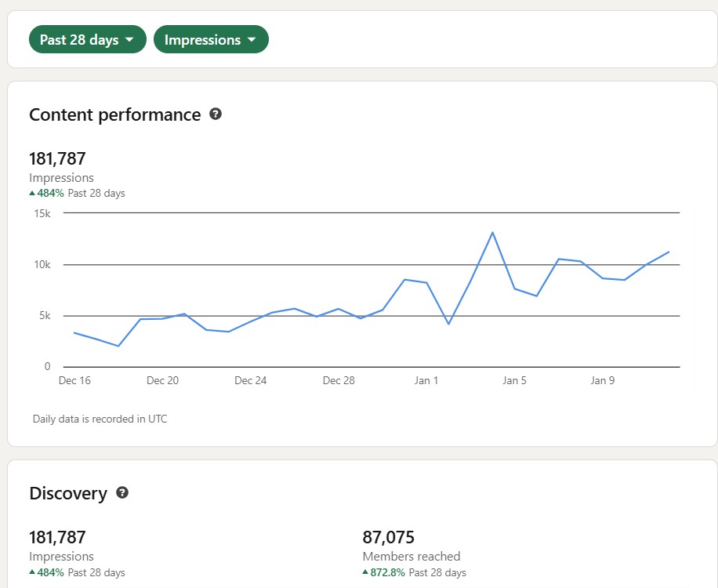The width and height of the screenshot is (718, 588).
Task: Click up arrow beside 484% under the chart total
Action: pyautogui.click(x=32, y=193)
